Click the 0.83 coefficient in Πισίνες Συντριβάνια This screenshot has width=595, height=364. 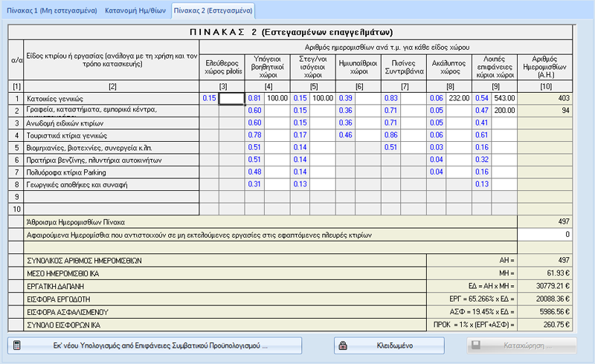(x=391, y=98)
